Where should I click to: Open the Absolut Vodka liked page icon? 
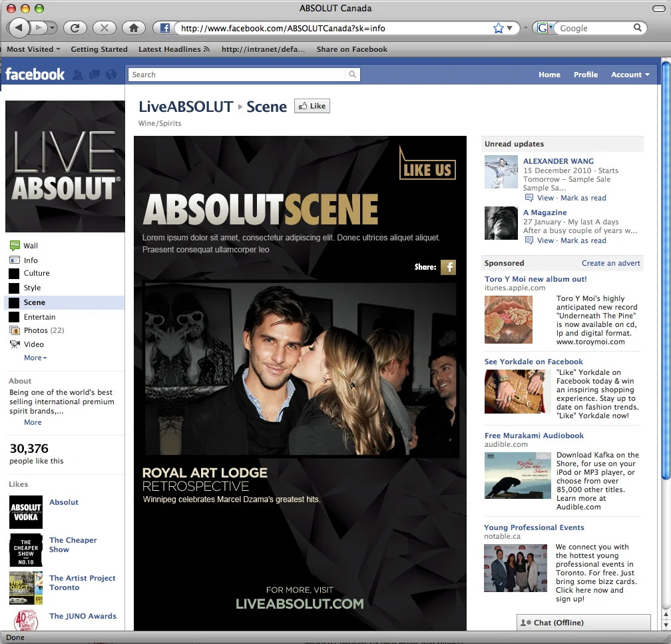tap(26, 512)
